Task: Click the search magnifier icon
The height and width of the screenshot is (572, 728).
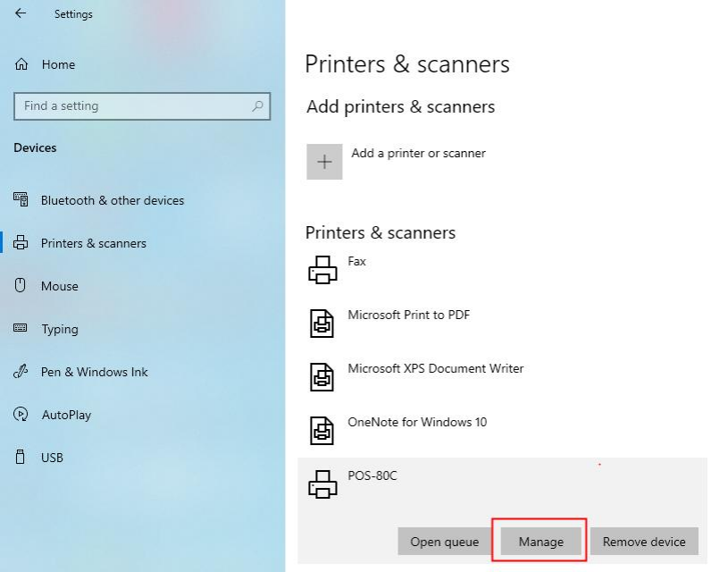Action: [x=258, y=106]
